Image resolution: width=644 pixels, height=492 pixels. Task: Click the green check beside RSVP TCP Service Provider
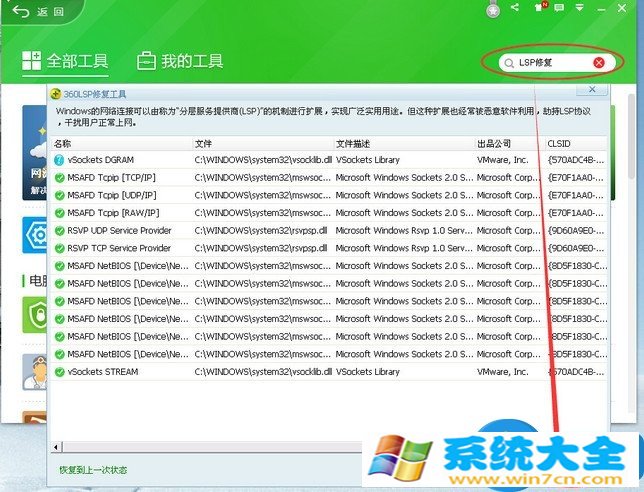tap(60, 248)
